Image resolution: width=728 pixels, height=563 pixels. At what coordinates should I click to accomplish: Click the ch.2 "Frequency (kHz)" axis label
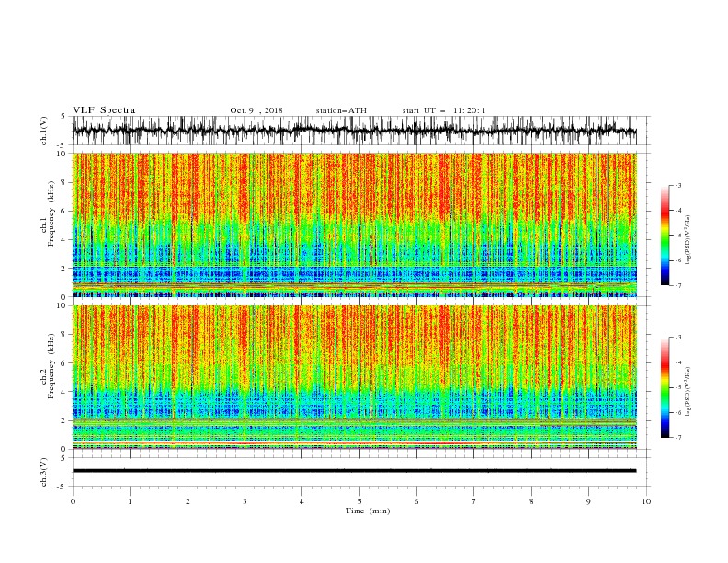[x=51, y=366]
